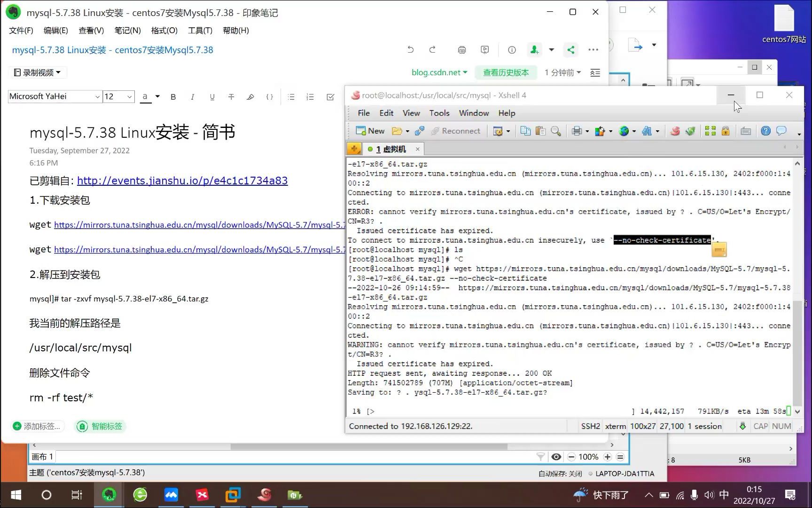Open the font color dropdown arrow
812x508 pixels.
coord(158,96)
